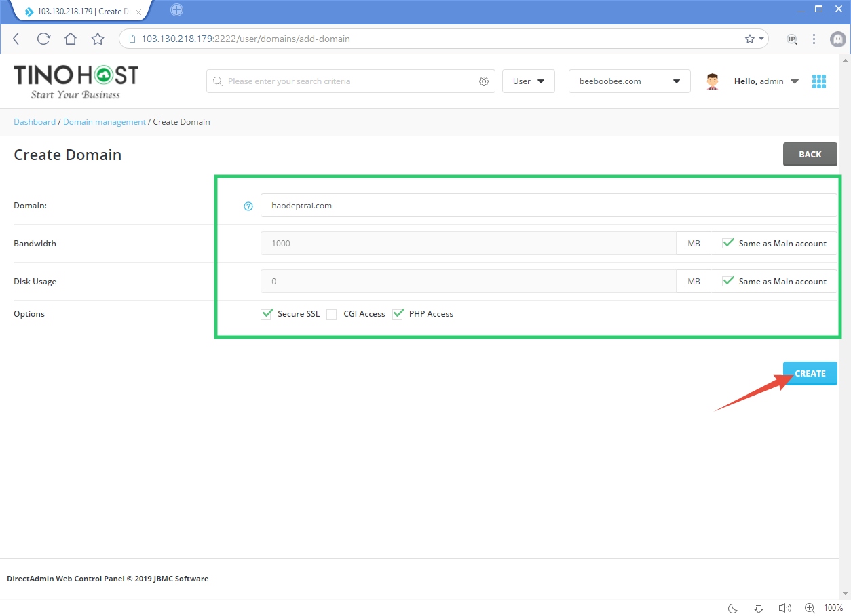Open the beeboobee.com domain selector
The image size is (851, 616).
(628, 81)
